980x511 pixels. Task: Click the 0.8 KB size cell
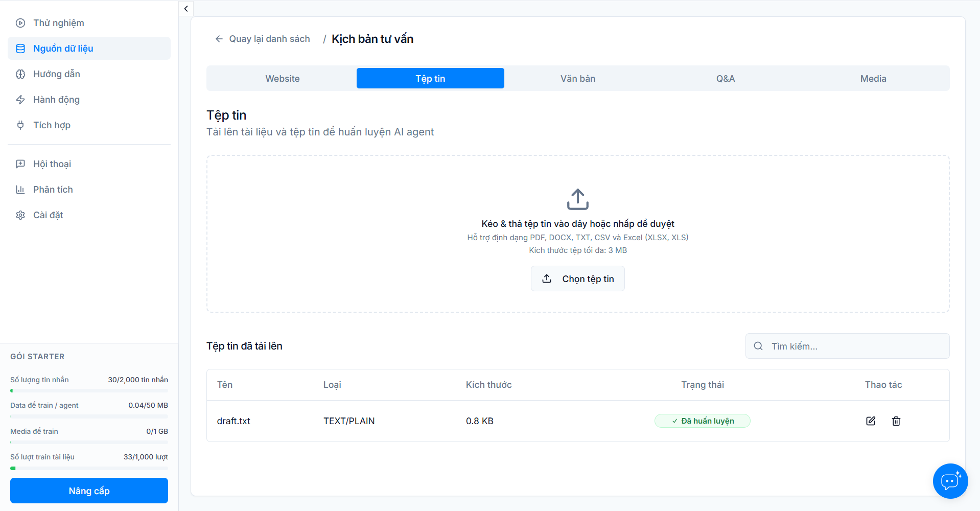480,421
